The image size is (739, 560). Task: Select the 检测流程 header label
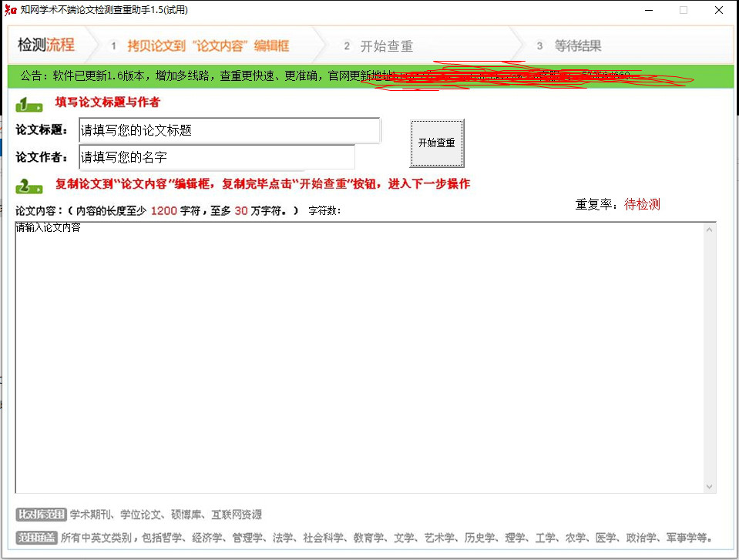46,45
